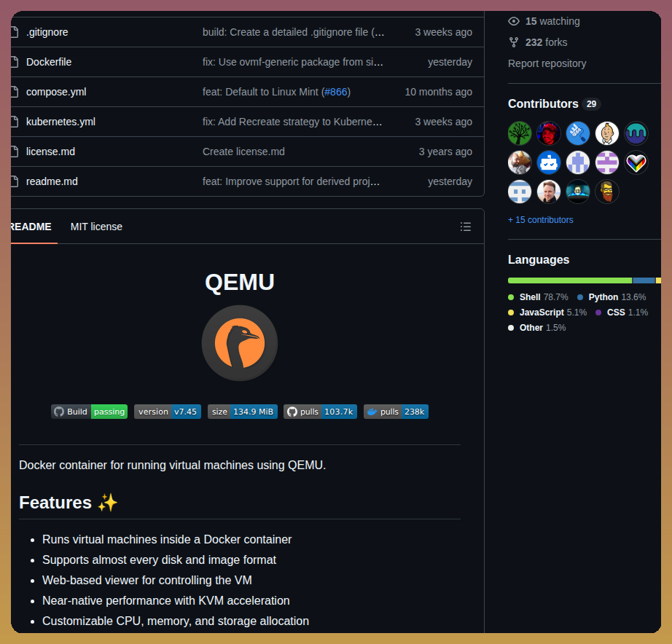672x644 pixels.
Task: Open light blue identicon avatar in third row
Action: [x=520, y=192]
